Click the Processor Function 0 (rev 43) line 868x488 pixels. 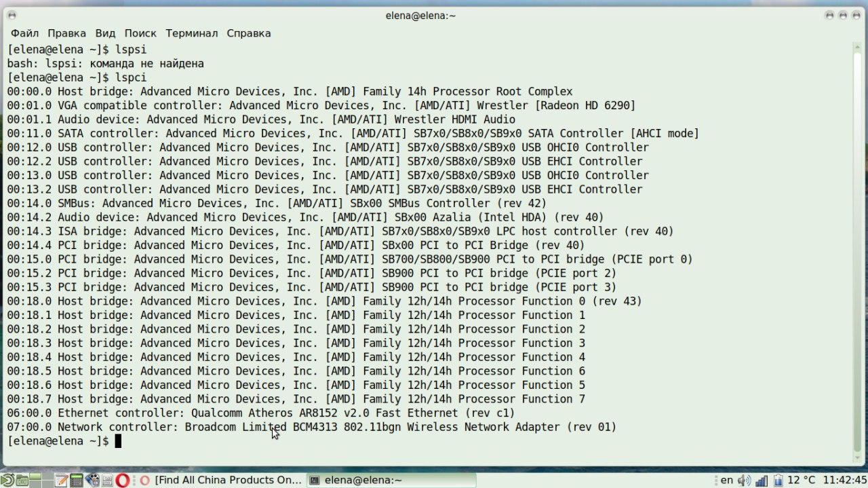324,301
